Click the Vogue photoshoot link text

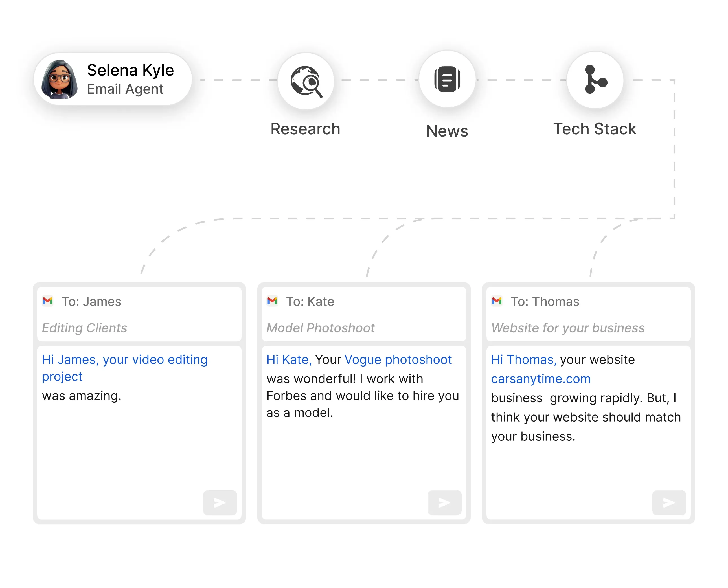pos(398,359)
